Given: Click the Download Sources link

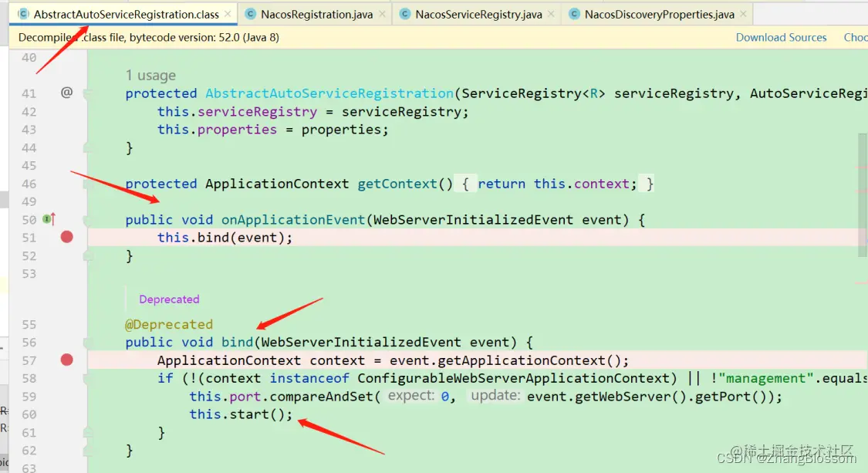Looking at the screenshot, I should 781,37.
